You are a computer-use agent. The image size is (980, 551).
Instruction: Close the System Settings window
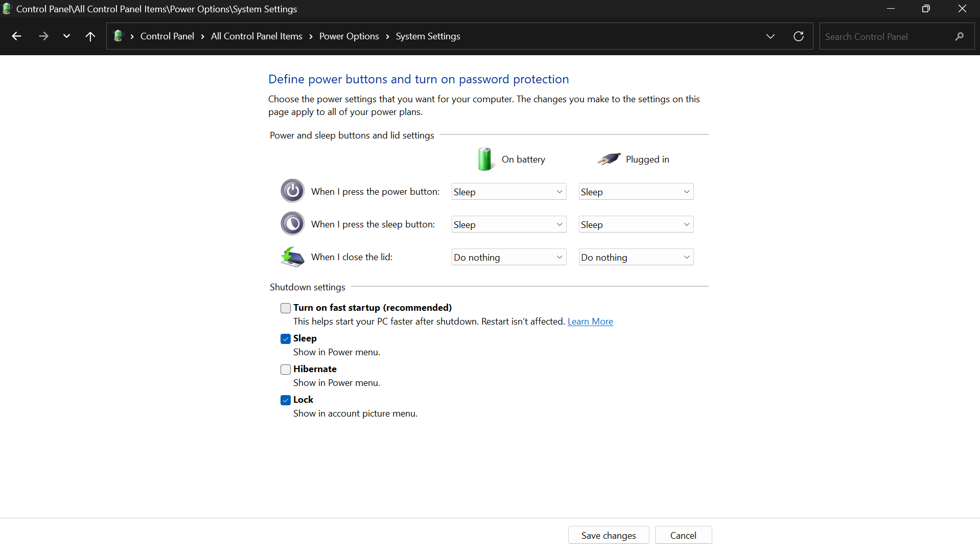pos(962,9)
